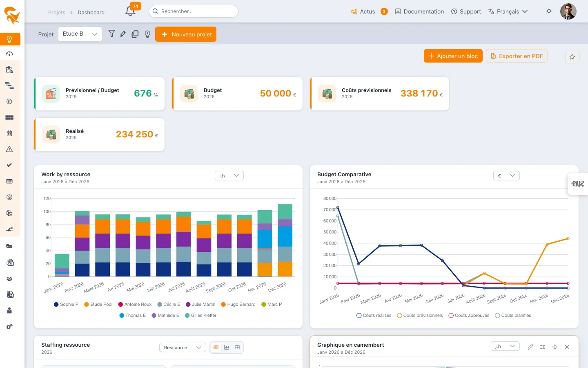588x368 pixels.
Task: Focus the Rechercher search field
Action: (194, 11)
